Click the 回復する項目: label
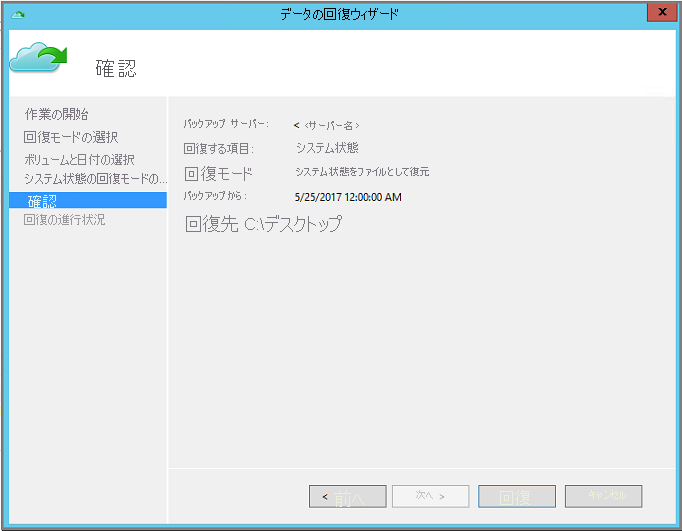Viewport: 682px width, 531px height. pyautogui.click(x=218, y=149)
